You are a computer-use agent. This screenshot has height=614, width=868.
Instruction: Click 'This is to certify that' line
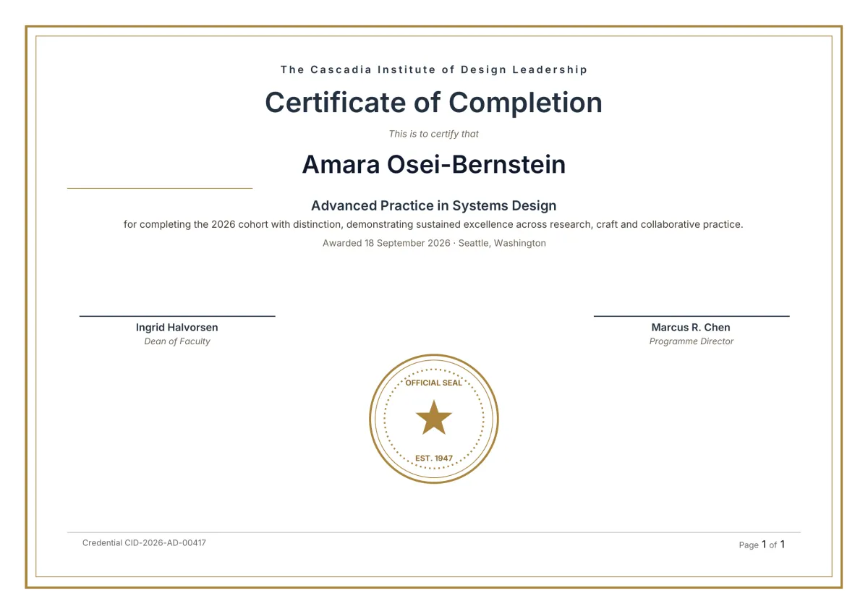(434, 134)
